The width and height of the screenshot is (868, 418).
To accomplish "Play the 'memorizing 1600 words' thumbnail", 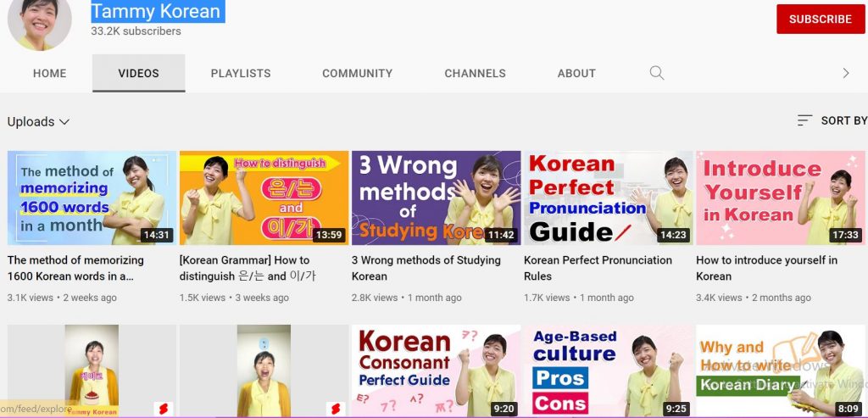I will [92, 198].
